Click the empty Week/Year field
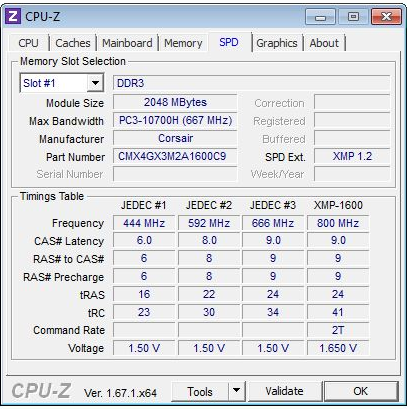Screen dimensions: 414x409 (352, 174)
